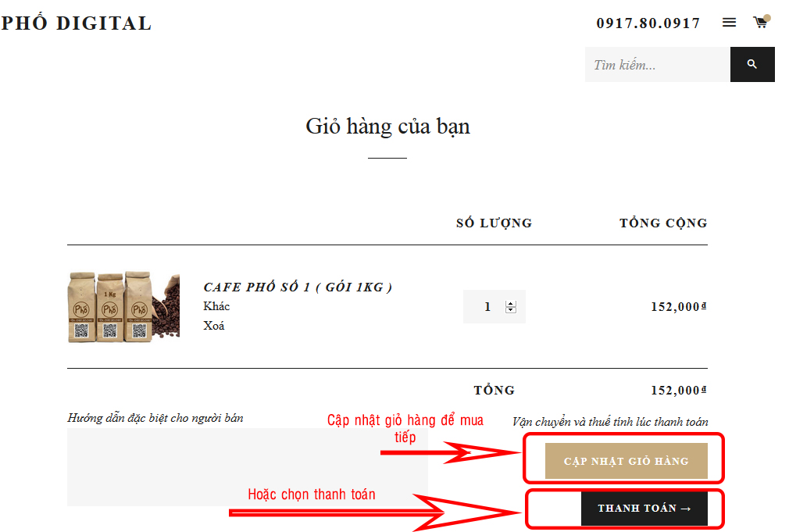The height and width of the screenshot is (532, 789).
Task: Remove item with the Xoá link
Action: tap(214, 326)
